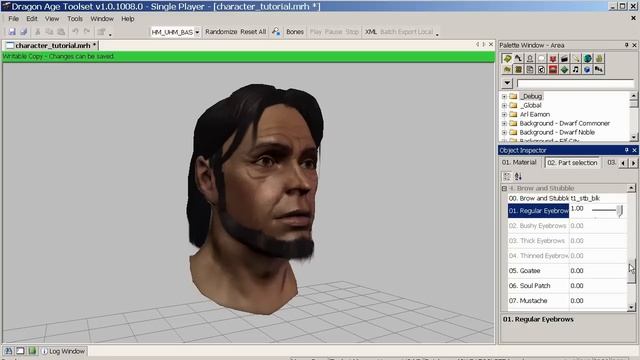Open the View menu
This screenshot has height=360, width=640.
click(x=52, y=19)
